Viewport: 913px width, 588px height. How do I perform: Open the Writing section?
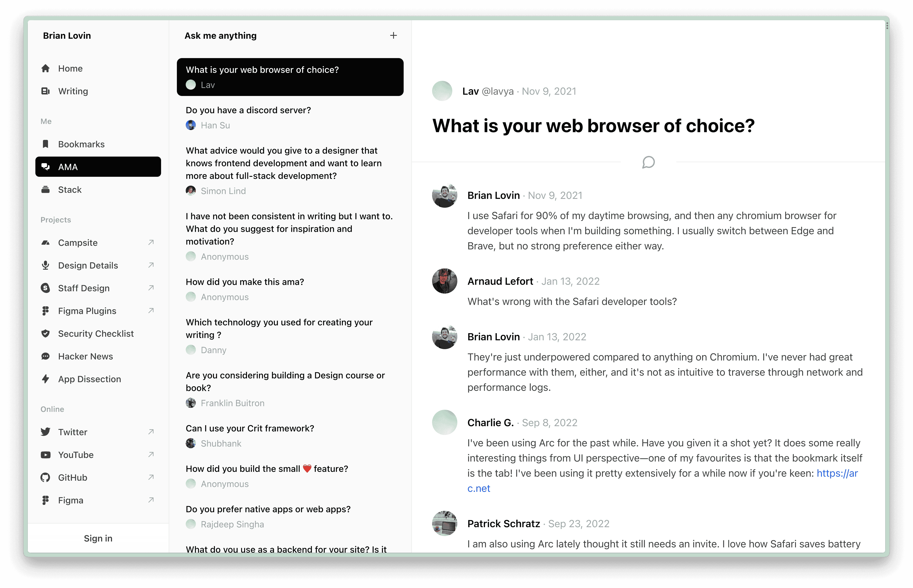tap(73, 91)
